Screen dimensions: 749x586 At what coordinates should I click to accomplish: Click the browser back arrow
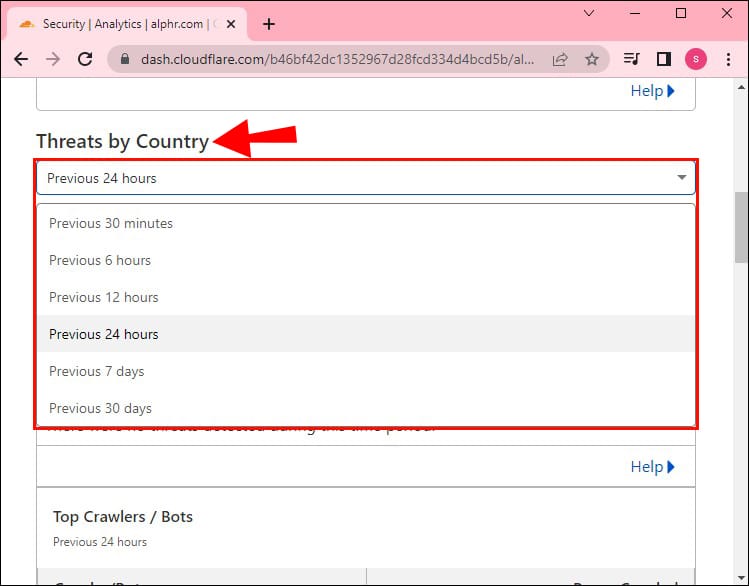[x=21, y=60]
